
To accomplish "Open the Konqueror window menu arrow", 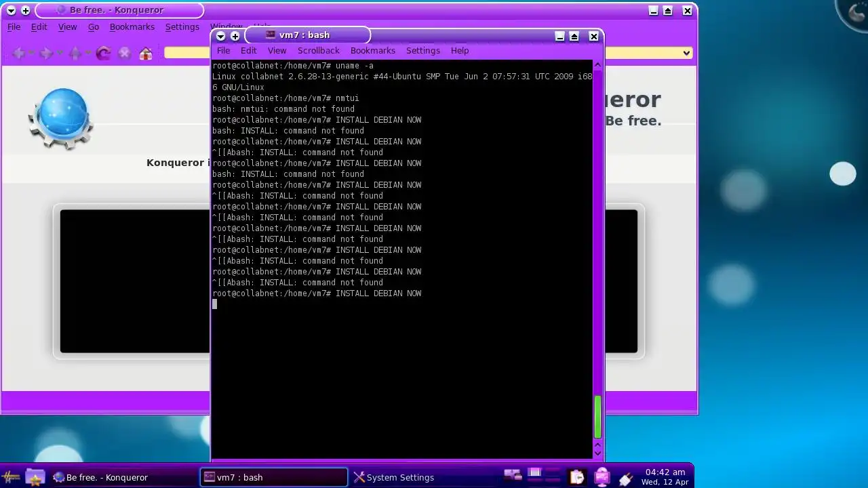I will coord(11,11).
